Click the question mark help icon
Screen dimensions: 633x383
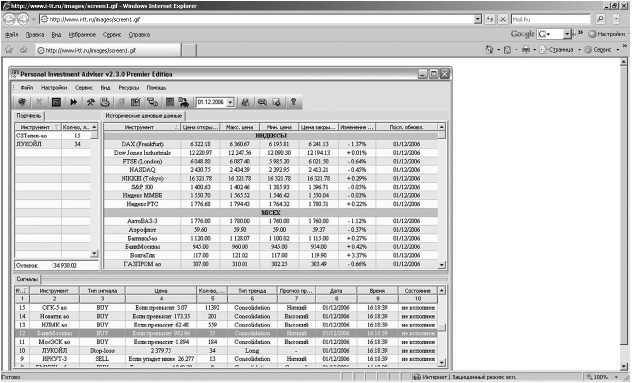pos(293,102)
